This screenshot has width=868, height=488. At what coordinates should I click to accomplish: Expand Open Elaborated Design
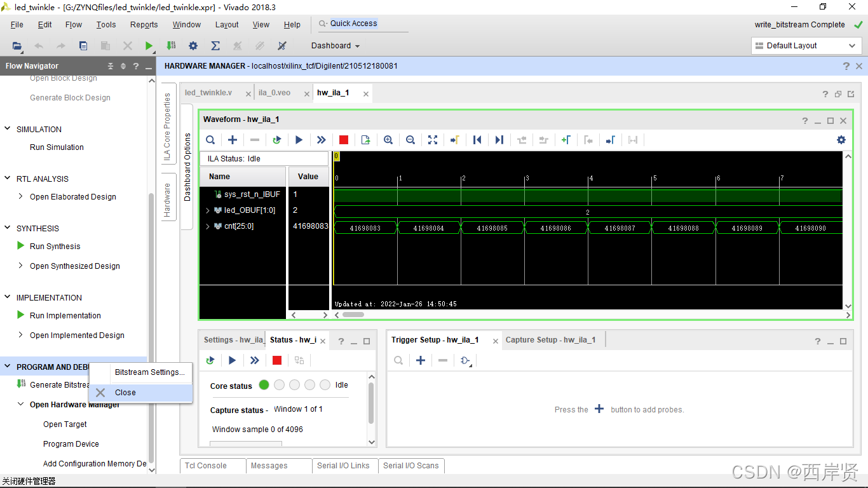[21, 196]
